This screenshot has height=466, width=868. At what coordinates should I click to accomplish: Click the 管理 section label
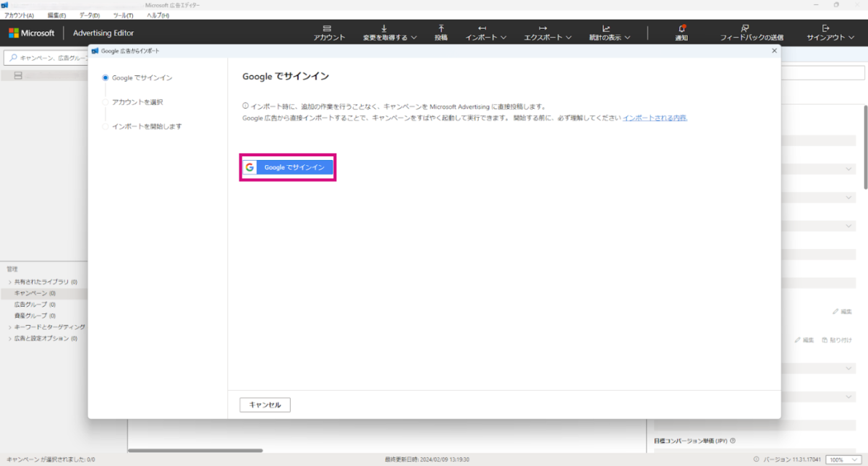tap(12, 268)
